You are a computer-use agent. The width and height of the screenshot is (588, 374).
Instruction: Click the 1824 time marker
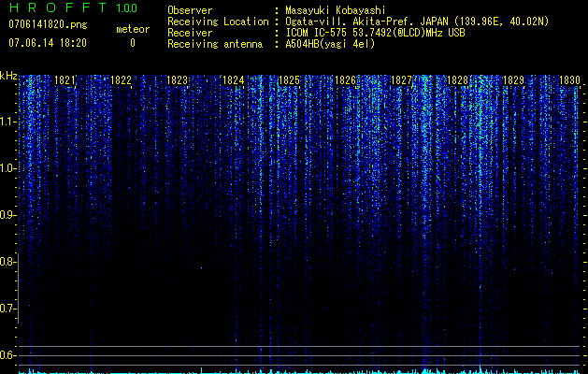(234, 80)
